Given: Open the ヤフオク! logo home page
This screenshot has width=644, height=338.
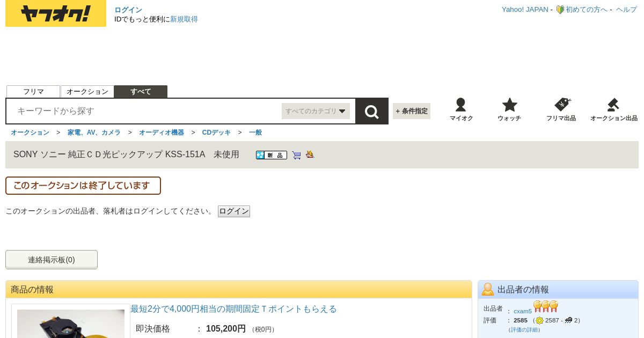Looking at the screenshot, I should tap(56, 13).
